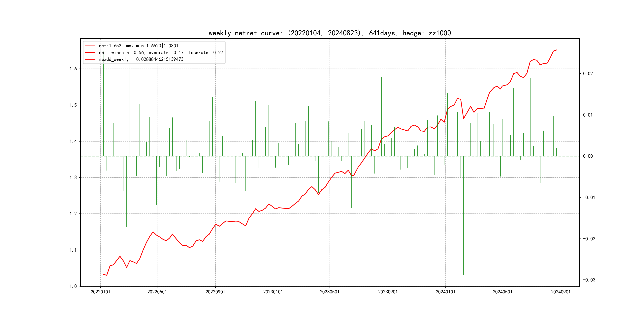Click the 20220901 x-axis date label

click(x=215, y=292)
